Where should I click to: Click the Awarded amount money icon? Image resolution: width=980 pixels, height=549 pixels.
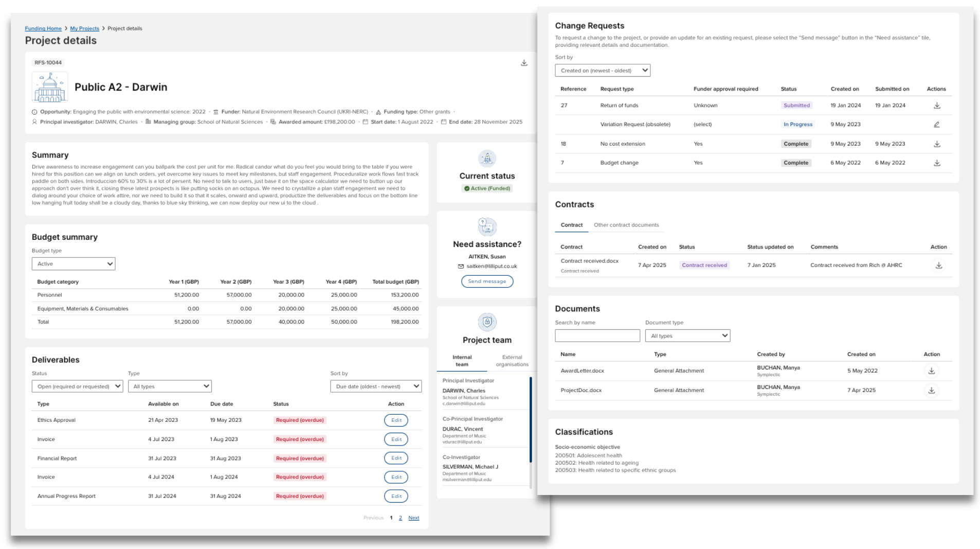point(273,122)
